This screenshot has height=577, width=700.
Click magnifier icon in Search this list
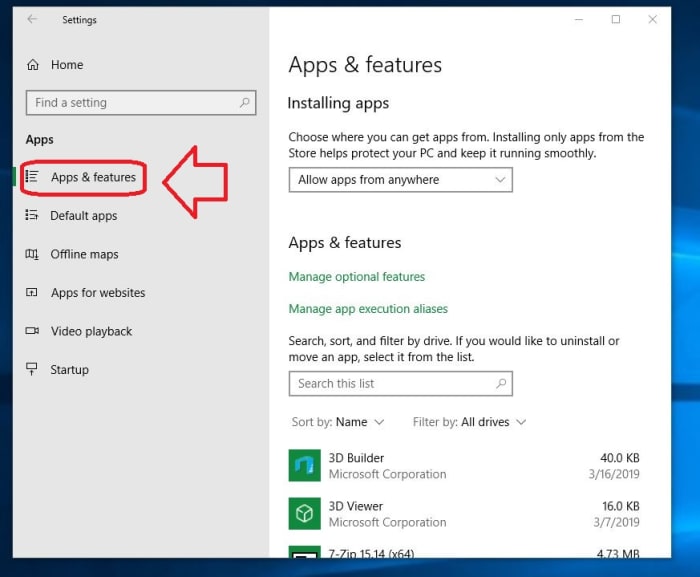501,384
